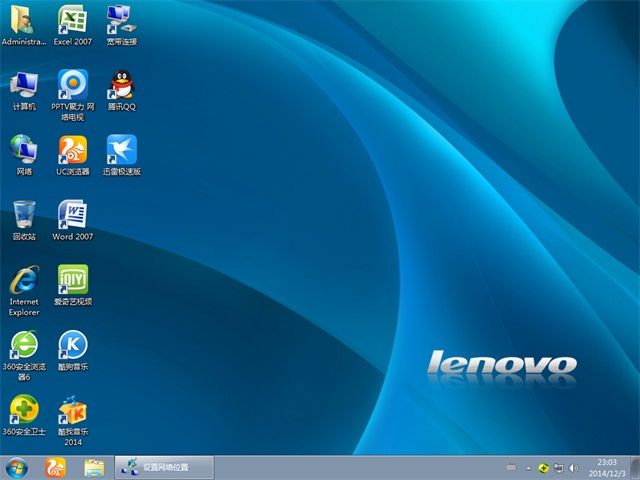The image size is (640, 480).
Task: Open the Word 2007 desktop icon
Action: pyautogui.click(x=72, y=215)
